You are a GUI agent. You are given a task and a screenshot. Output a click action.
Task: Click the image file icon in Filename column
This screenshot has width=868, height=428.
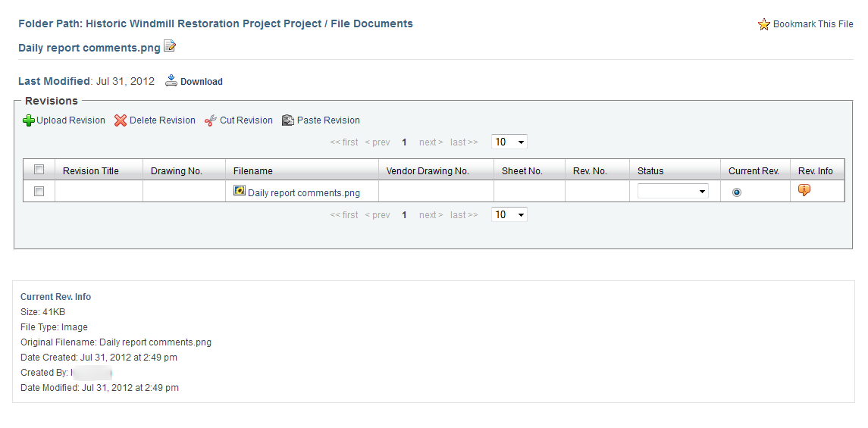[x=240, y=191]
